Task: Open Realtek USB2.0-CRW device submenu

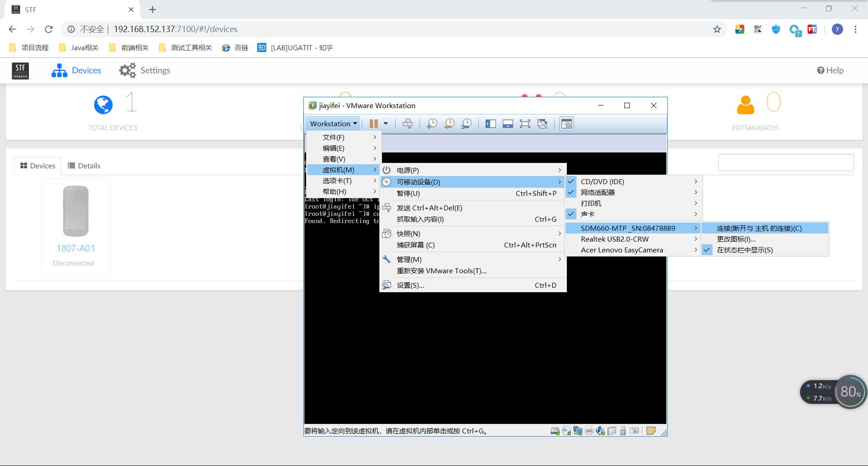Action: [x=633, y=239]
